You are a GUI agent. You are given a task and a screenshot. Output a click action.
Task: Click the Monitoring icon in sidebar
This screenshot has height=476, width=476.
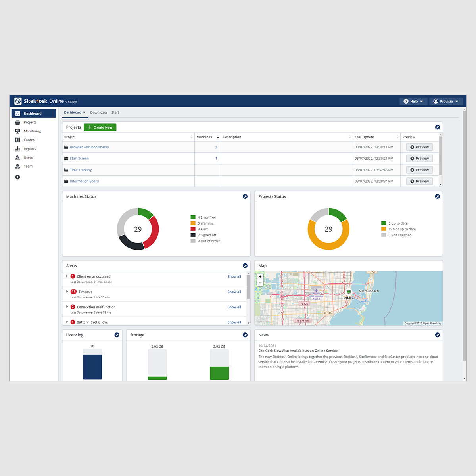[17, 131]
